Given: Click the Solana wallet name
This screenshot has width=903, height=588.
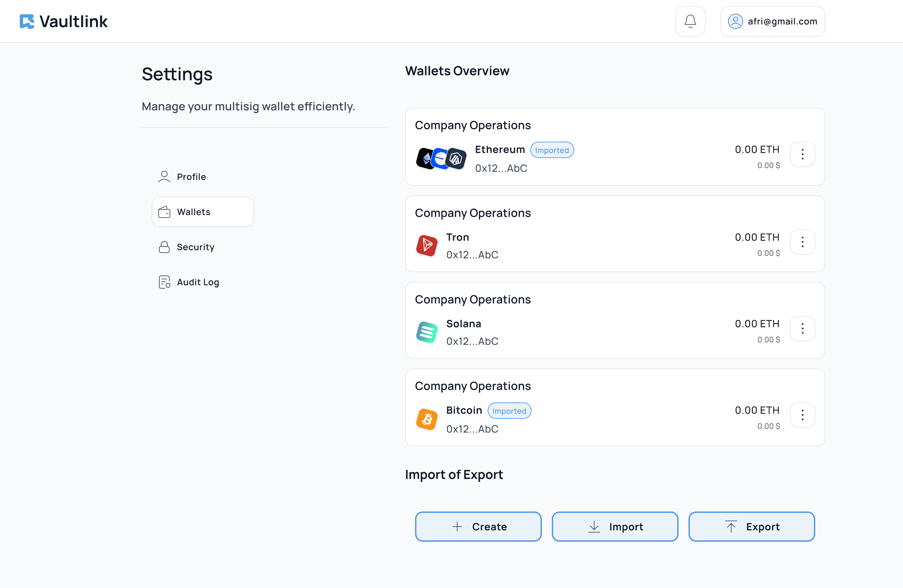Looking at the screenshot, I should [464, 323].
